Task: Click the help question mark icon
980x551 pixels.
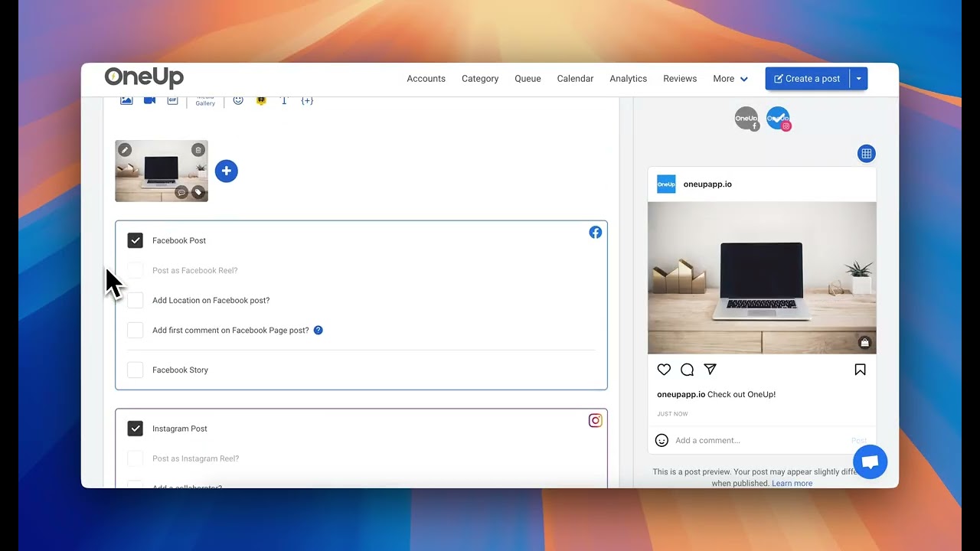Action: tap(318, 331)
